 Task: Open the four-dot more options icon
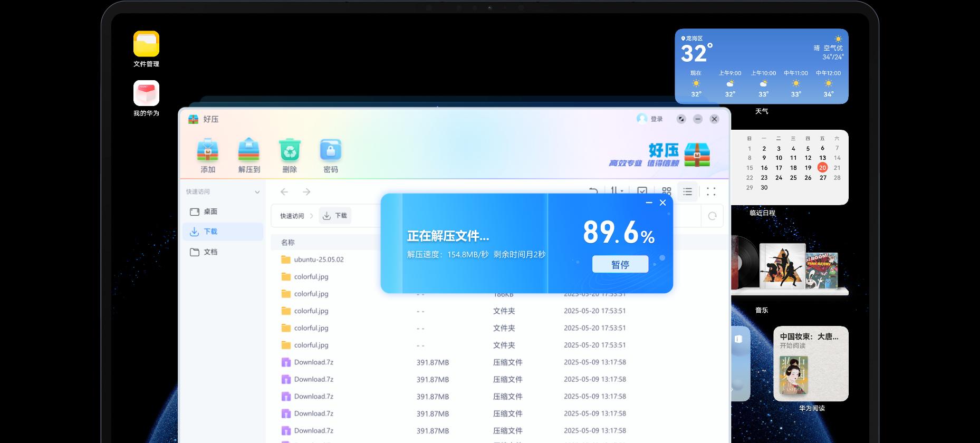[x=711, y=191]
